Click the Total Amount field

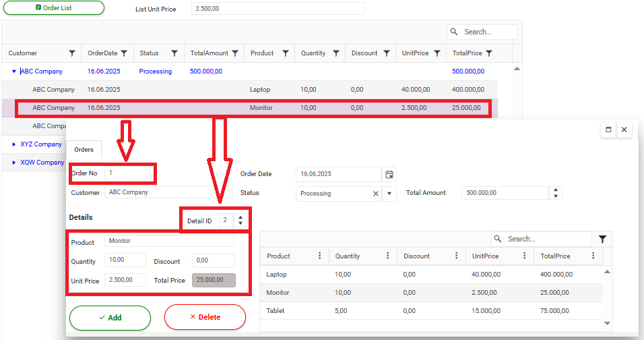click(505, 193)
